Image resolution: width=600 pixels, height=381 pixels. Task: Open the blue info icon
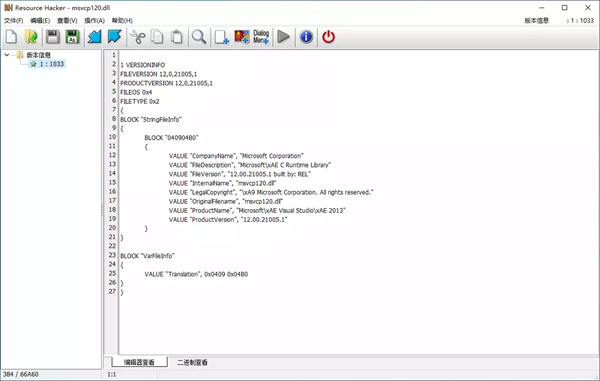(x=306, y=37)
